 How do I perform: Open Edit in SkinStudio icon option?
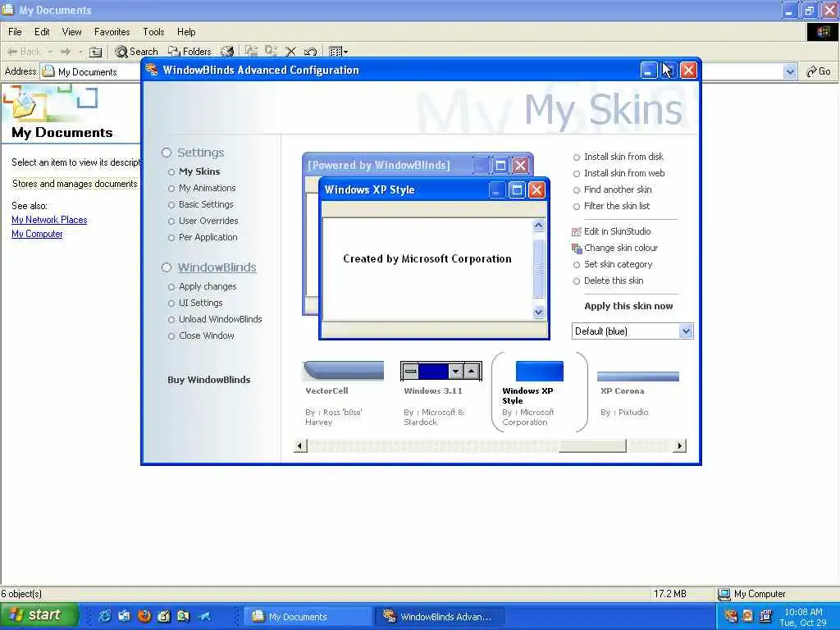pos(577,232)
